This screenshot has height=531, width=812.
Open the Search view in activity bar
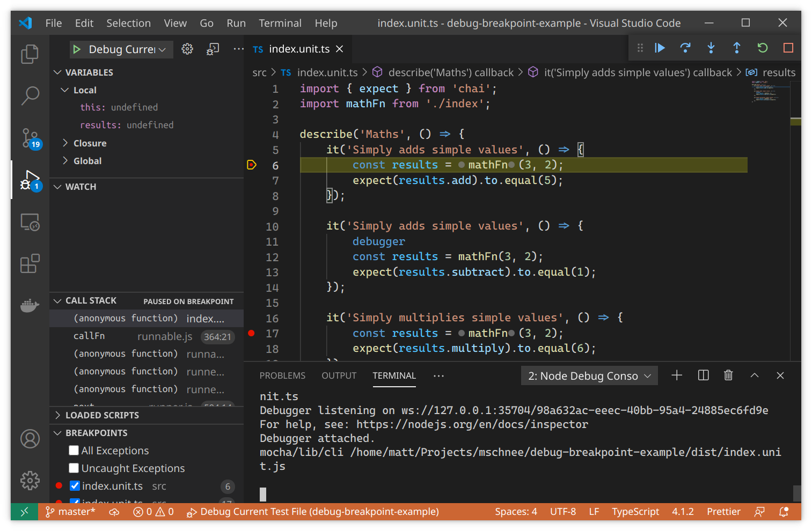[x=30, y=96]
